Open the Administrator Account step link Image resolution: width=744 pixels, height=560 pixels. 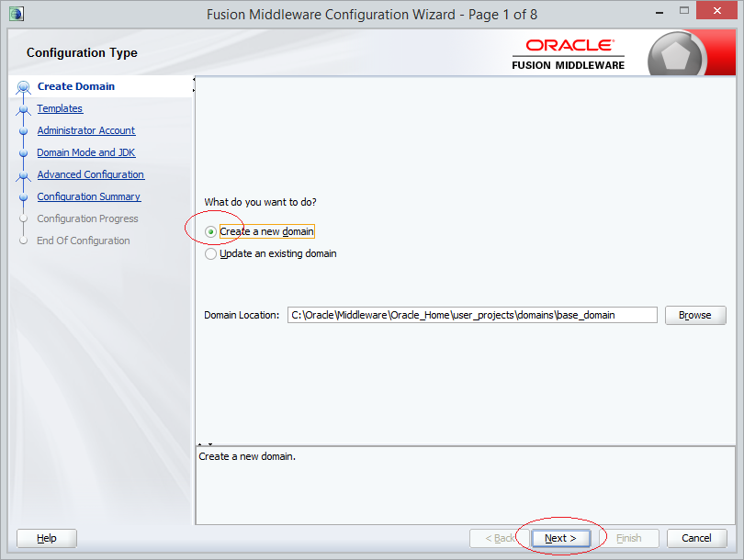click(x=86, y=130)
